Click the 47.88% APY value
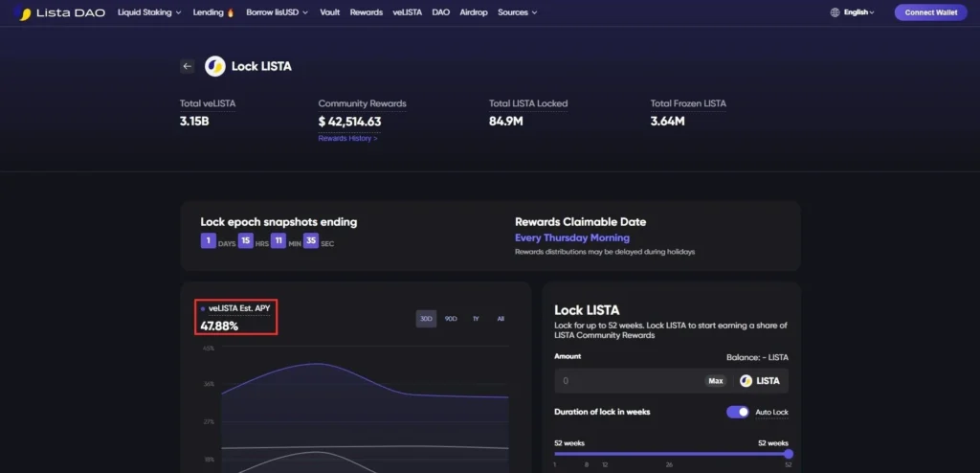This screenshot has width=980, height=473. coord(219,326)
